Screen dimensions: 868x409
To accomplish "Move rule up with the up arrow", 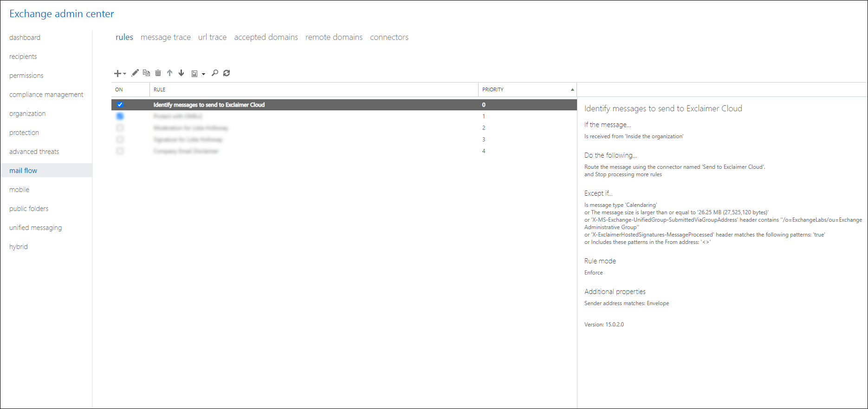I will pyautogui.click(x=170, y=73).
